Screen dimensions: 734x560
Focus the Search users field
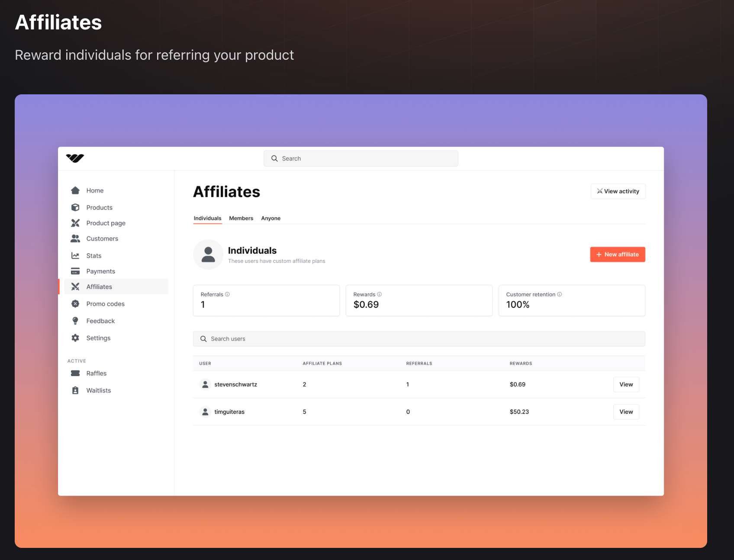point(419,339)
